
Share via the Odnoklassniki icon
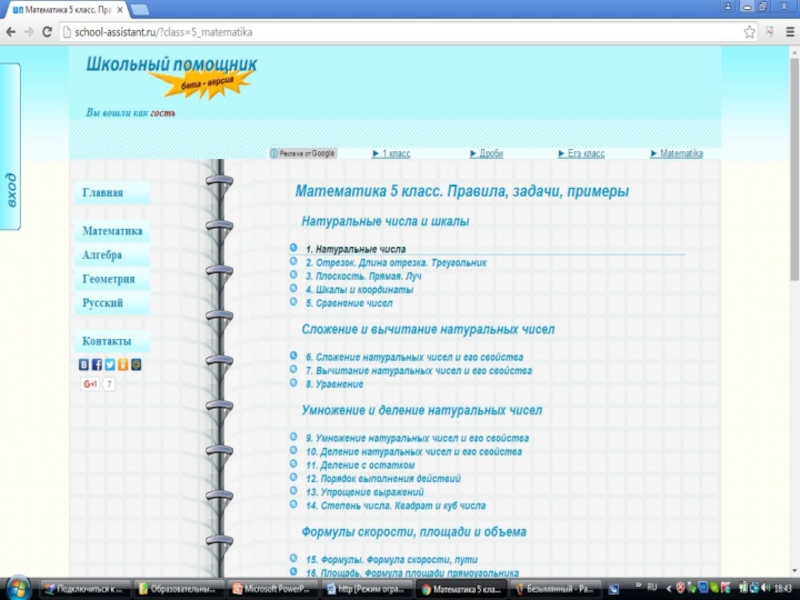pos(123,364)
